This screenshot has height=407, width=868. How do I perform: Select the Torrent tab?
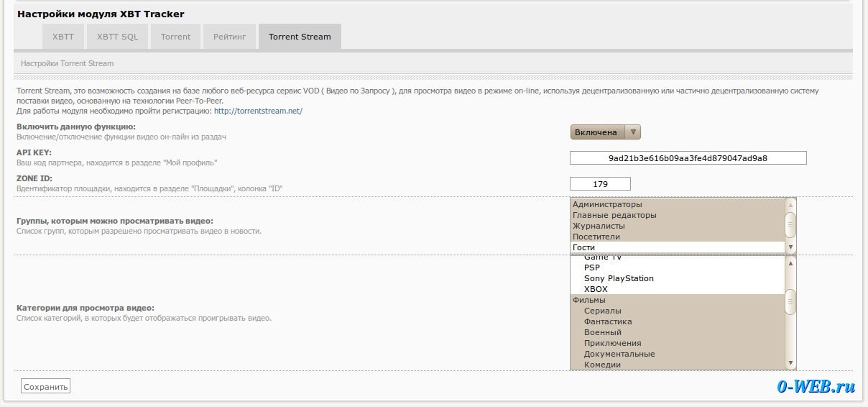click(x=175, y=37)
